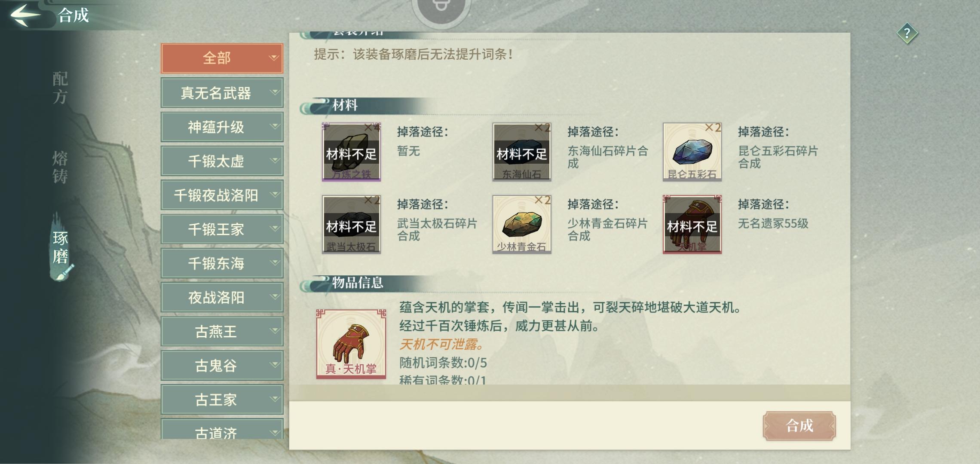Expand the 神蕴升级 category
Viewport: 980px width, 464px height.
click(222, 127)
